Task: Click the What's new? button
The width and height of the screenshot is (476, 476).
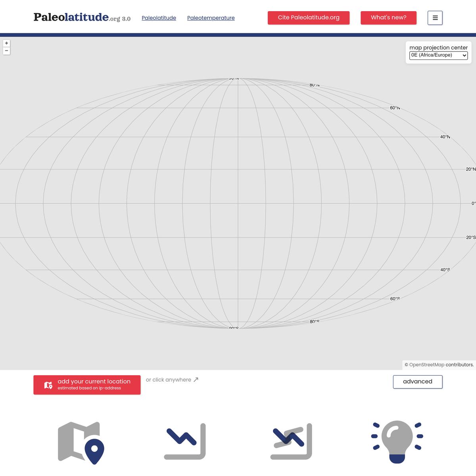Action: 388,17
